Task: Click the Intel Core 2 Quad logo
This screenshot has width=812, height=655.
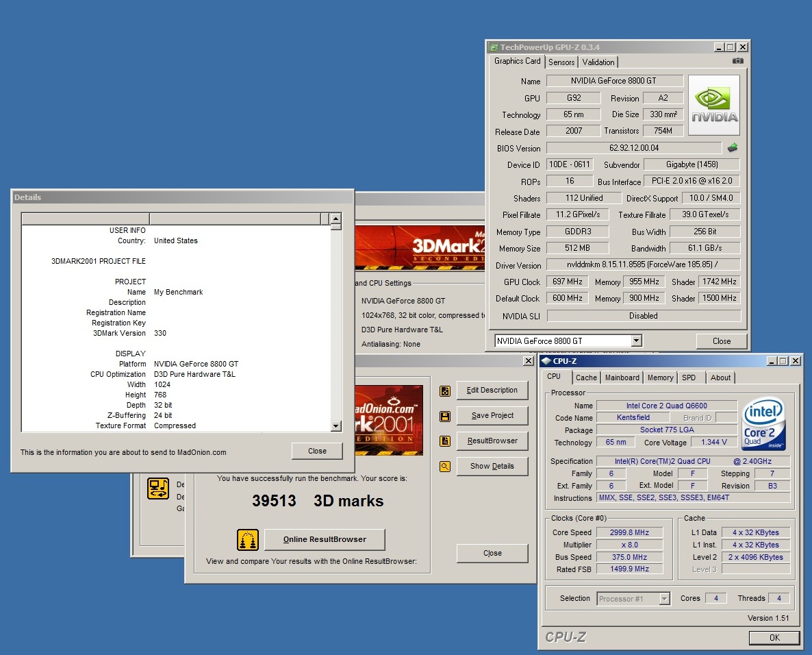Action: pyautogui.click(x=764, y=423)
